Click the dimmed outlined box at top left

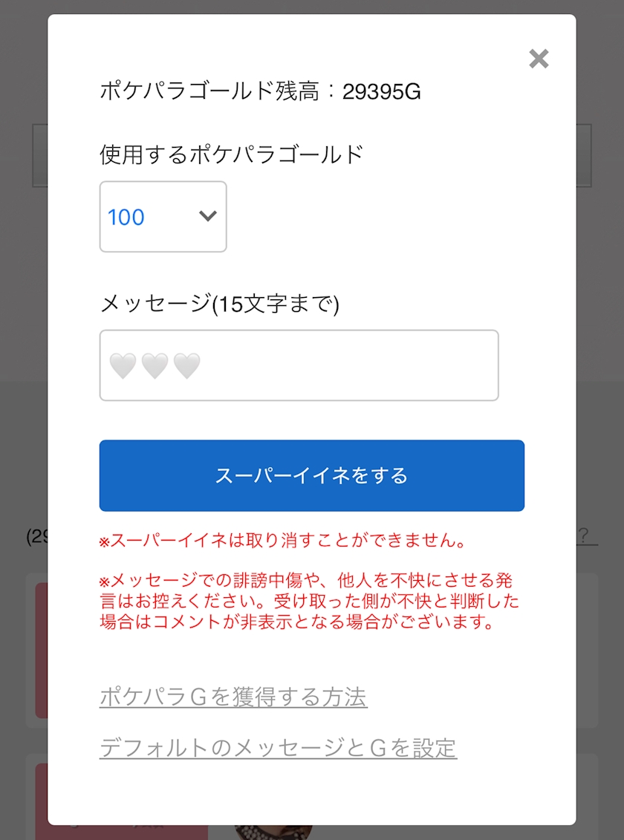[x=39, y=155]
